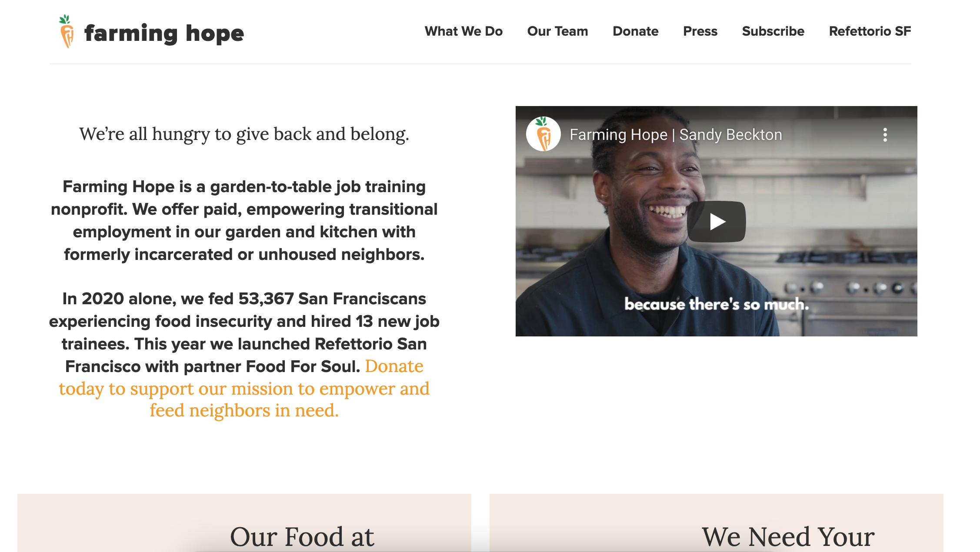Click the video caption 'because there's so much.'

[x=717, y=304]
